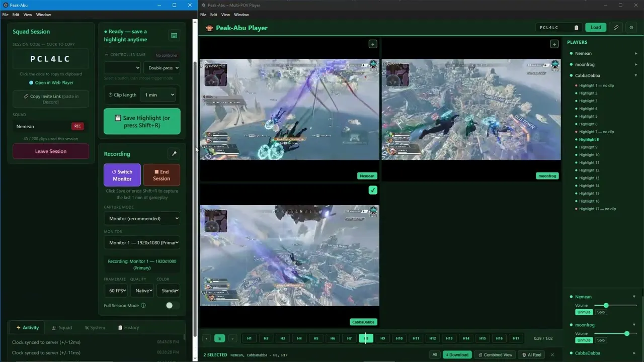Viewport: 644px width, 362px height.
Task: Dismiss selection bar with the X icon
Action: pos(552,355)
